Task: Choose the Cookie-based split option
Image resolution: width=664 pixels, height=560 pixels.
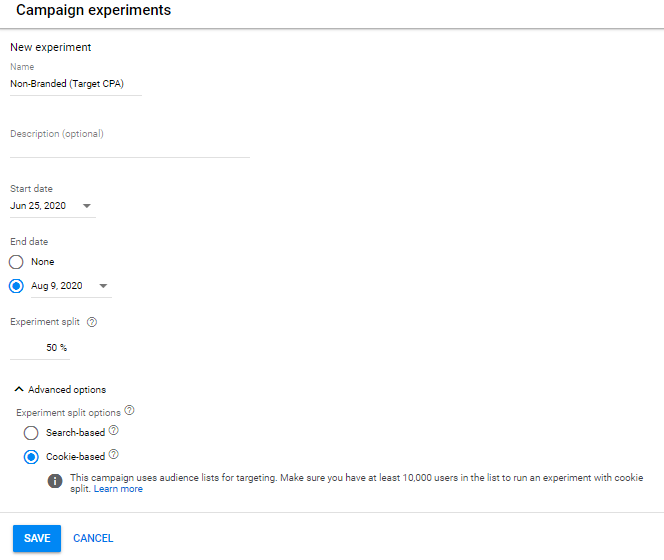Action: 31,457
